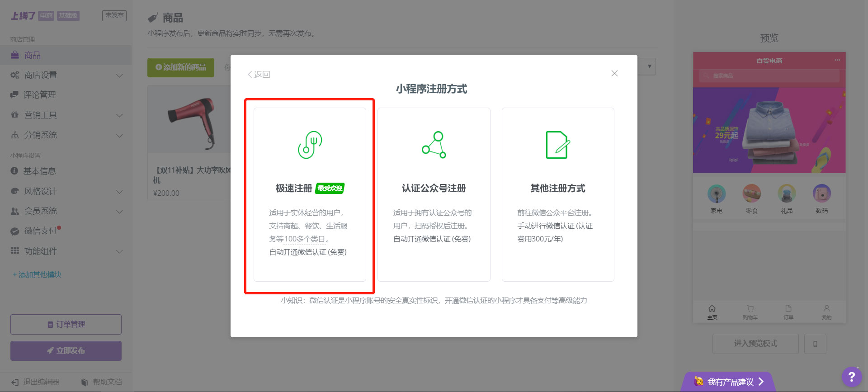The image size is (868, 392).
Task: Click the 立即发布 publish button
Action: pyautogui.click(x=66, y=350)
